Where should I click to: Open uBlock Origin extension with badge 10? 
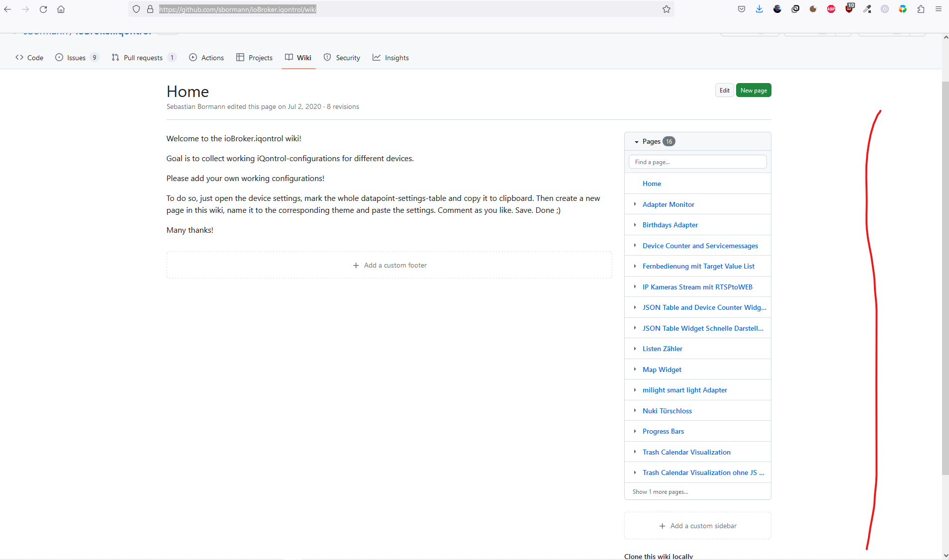pyautogui.click(x=849, y=8)
